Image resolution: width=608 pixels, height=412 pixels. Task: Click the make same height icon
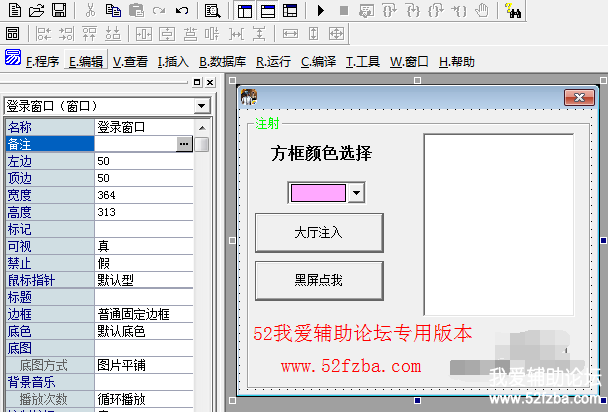coord(313,34)
